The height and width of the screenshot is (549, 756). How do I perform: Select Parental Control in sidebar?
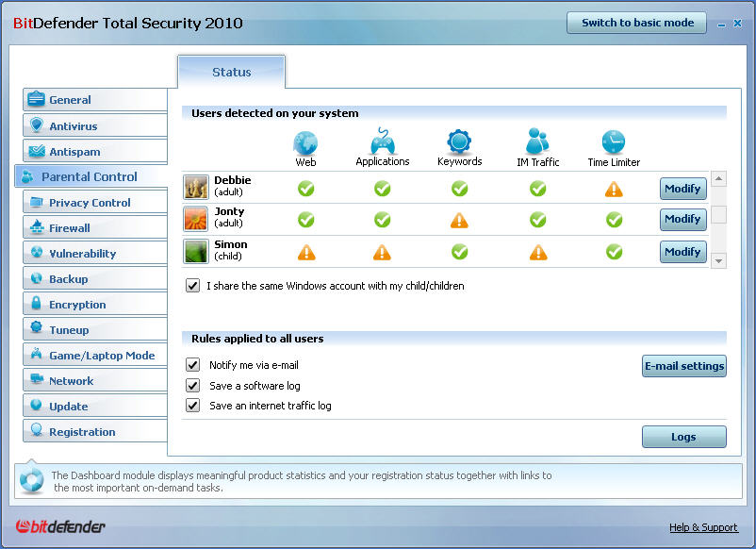click(x=91, y=176)
